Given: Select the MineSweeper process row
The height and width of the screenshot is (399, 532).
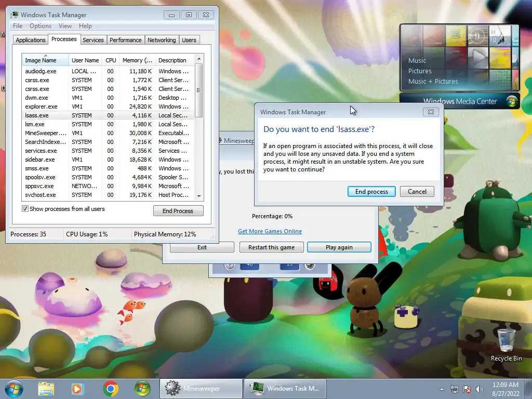Looking at the screenshot, I should click(108, 133).
